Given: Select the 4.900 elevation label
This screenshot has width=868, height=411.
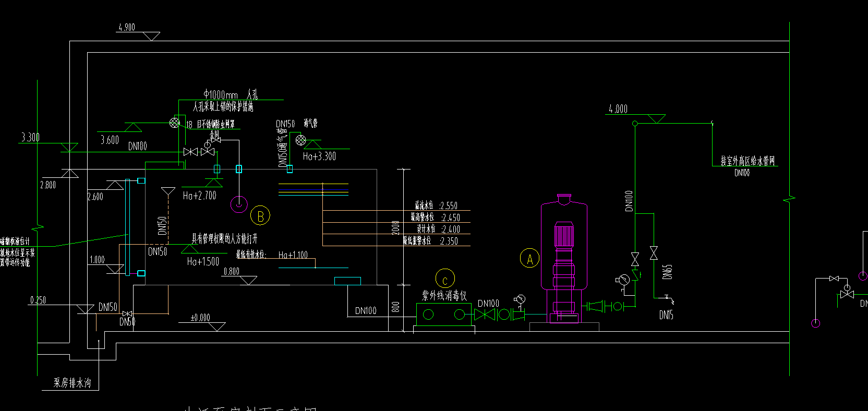Looking at the screenshot, I should [x=127, y=27].
